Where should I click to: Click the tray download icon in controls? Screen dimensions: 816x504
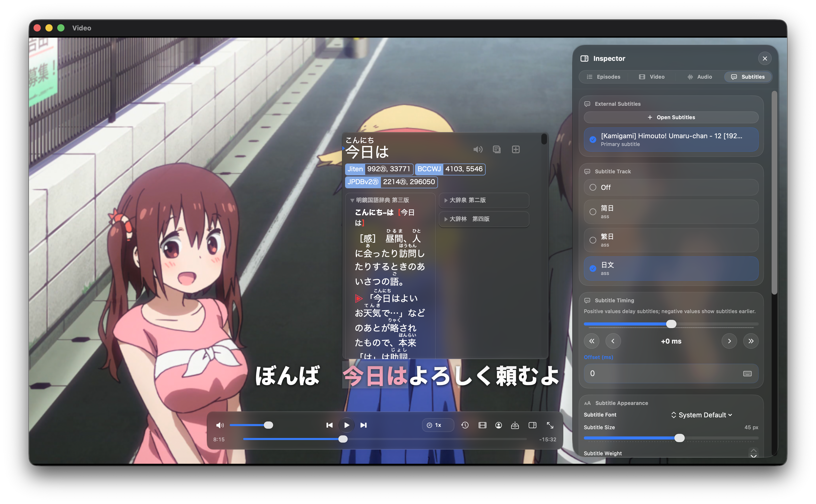(515, 425)
